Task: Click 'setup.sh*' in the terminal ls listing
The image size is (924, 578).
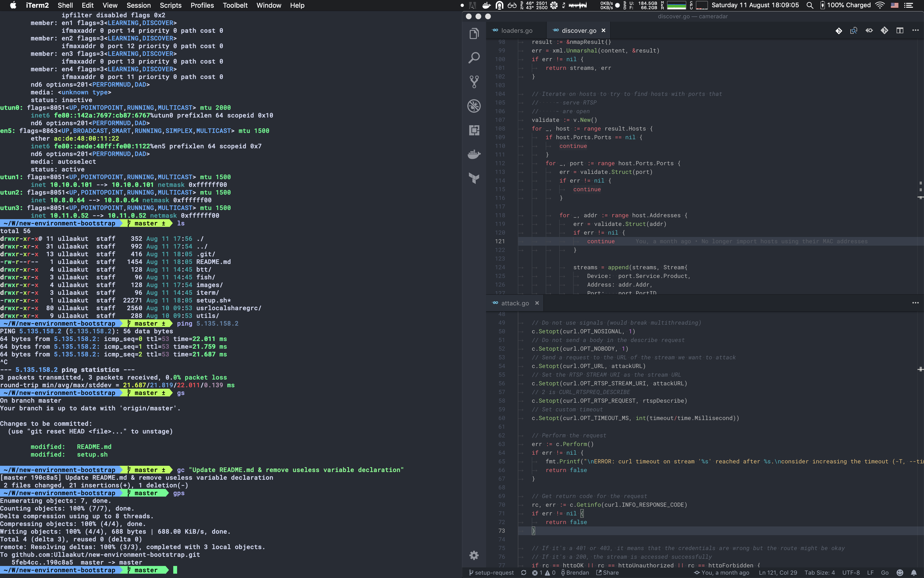Action: coord(213,301)
